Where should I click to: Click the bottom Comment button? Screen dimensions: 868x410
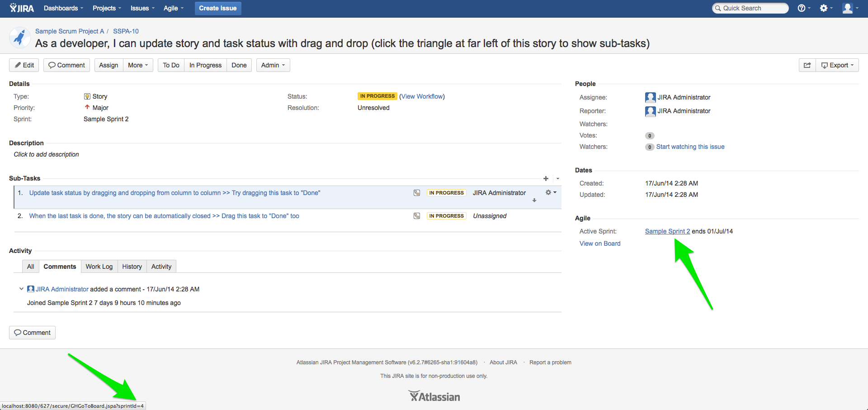[x=32, y=333]
